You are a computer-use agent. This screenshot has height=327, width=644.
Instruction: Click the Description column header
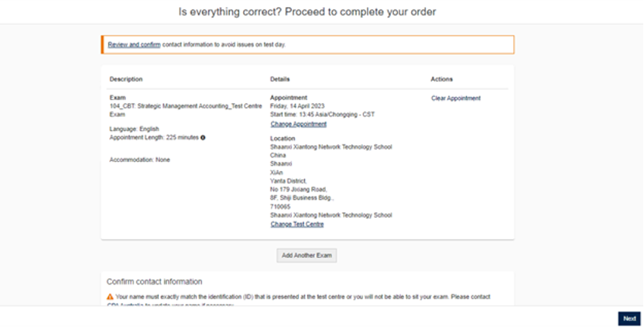tap(126, 79)
